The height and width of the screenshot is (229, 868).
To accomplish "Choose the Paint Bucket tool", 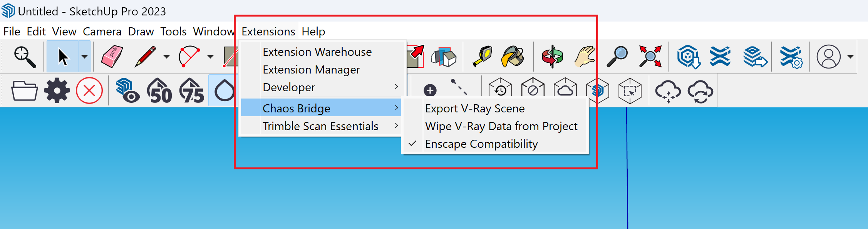I will pyautogui.click(x=513, y=57).
